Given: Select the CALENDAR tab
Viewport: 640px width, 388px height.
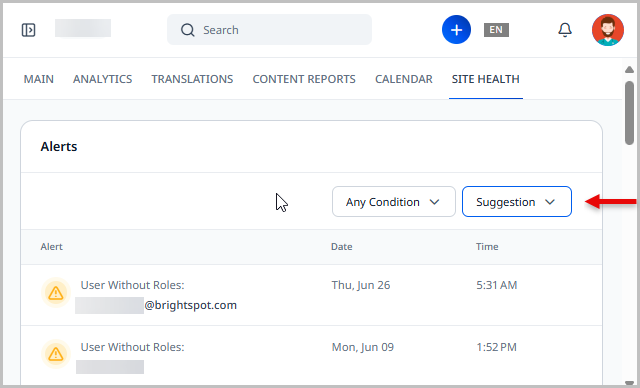Looking at the screenshot, I should pos(404,79).
